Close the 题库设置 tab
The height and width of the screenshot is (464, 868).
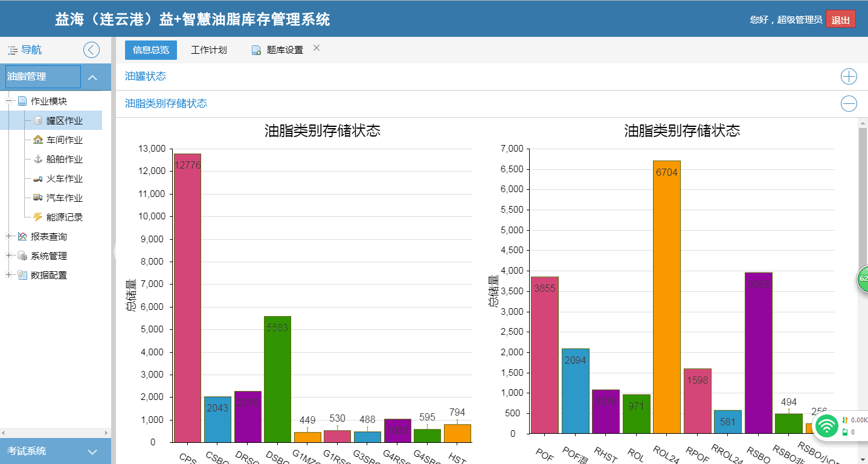point(317,48)
